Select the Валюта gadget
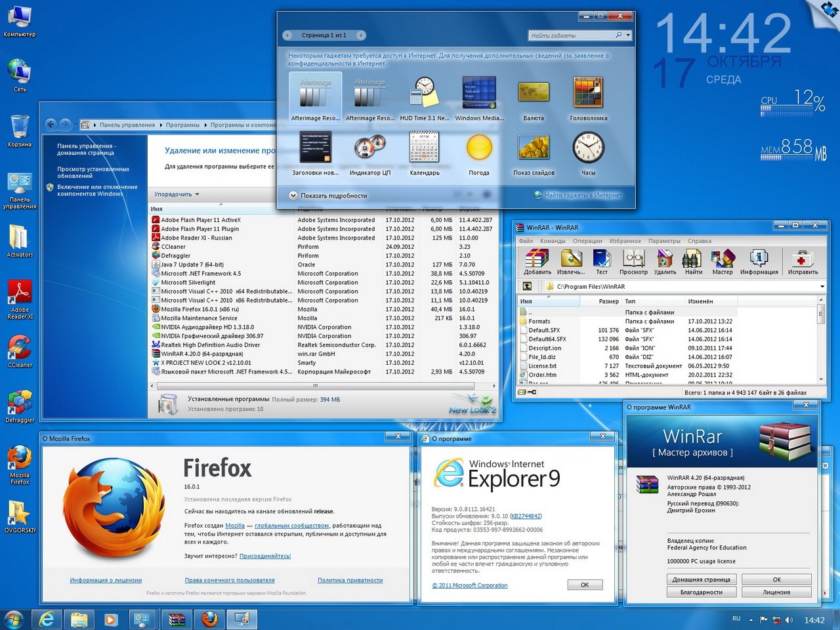840x630 pixels. 534,98
